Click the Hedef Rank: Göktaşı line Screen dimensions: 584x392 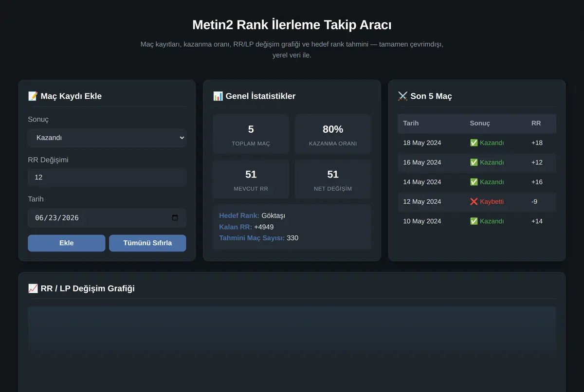pos(253,215)
